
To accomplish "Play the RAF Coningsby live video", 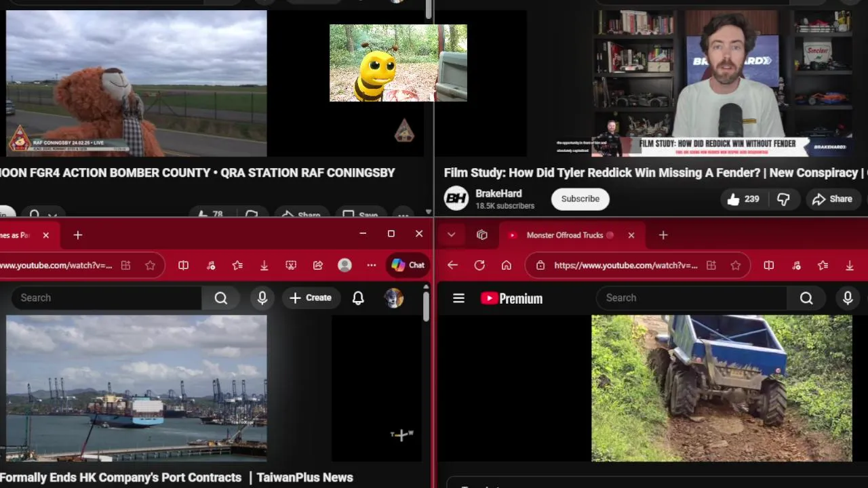I will [x=136, y=83].
